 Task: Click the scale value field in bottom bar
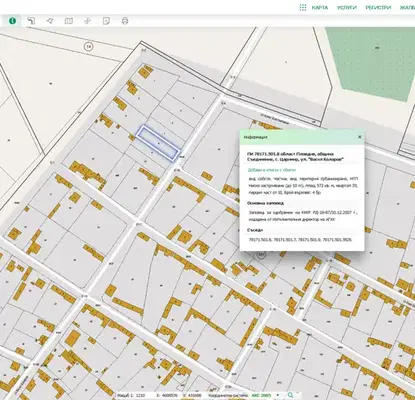pos(141,395)
